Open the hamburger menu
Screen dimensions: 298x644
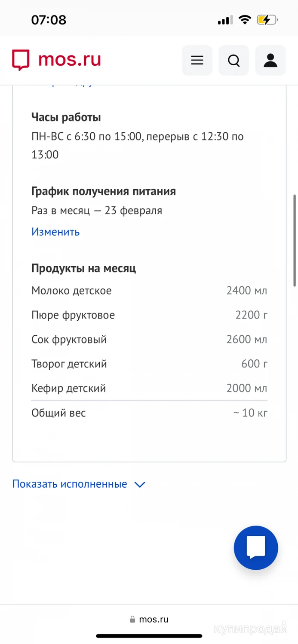point(197,61)
